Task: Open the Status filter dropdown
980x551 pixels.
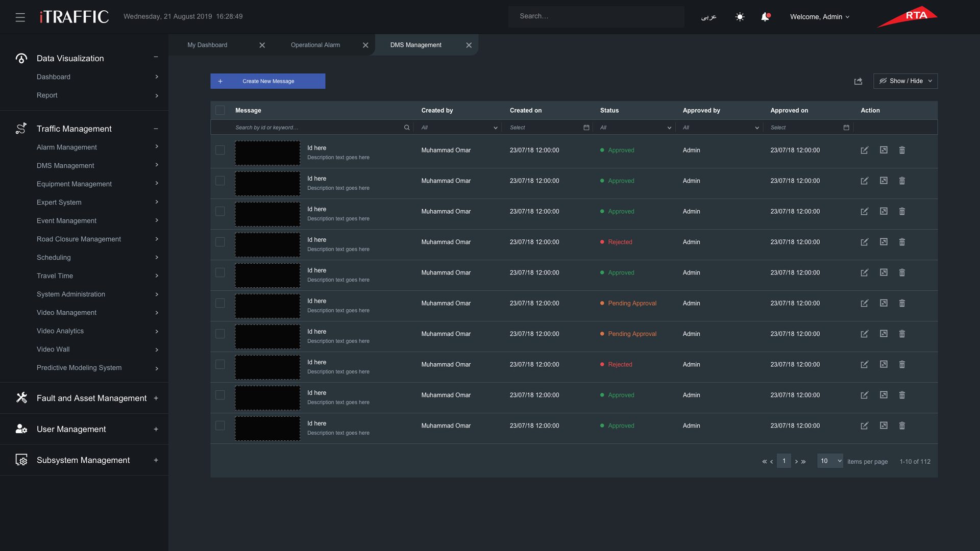Action: (635, 128)
